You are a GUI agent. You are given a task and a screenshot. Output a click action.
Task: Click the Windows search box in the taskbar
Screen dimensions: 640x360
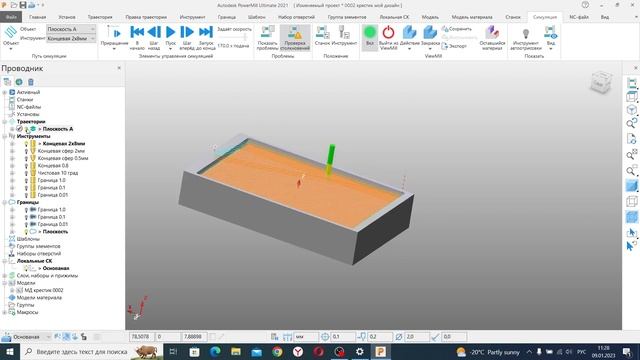91,351
